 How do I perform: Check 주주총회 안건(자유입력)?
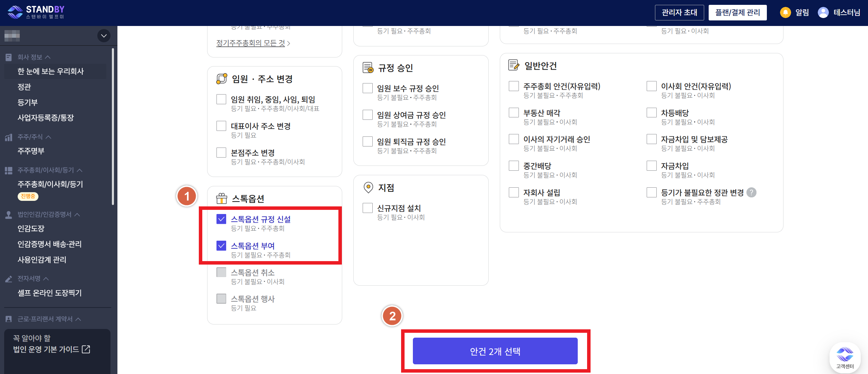(514, 86)
